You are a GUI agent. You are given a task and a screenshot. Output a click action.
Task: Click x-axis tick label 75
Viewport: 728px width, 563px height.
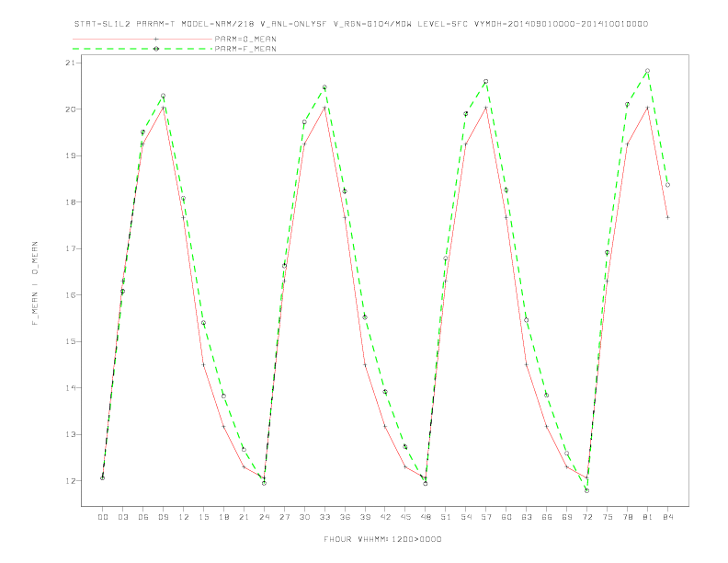coord(608,517)
